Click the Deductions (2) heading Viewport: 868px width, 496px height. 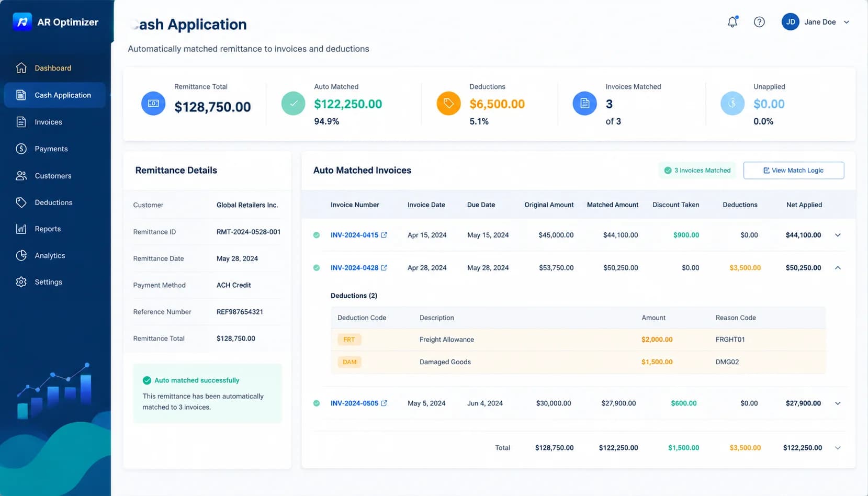click(354, 296)
